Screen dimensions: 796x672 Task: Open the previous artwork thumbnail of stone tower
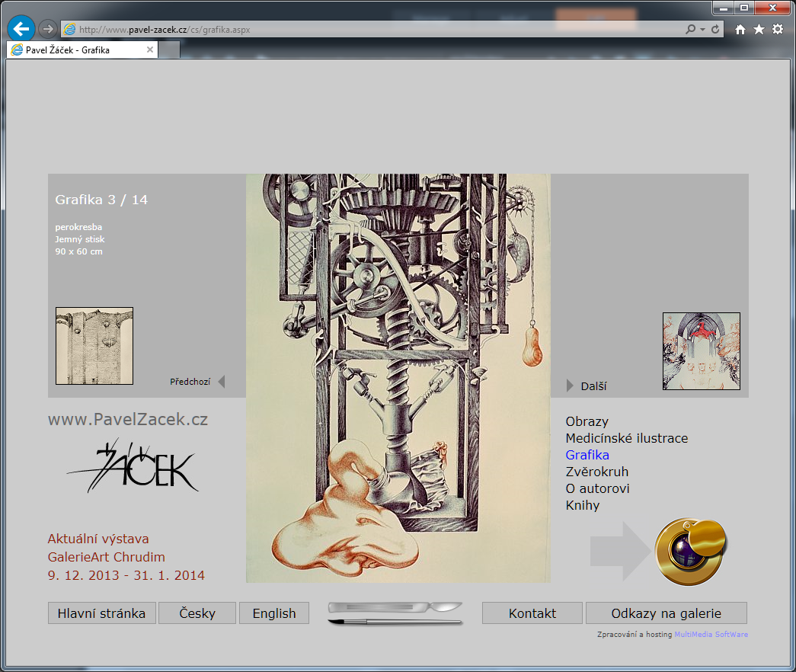pyautogui.click(x=94, y=346)
